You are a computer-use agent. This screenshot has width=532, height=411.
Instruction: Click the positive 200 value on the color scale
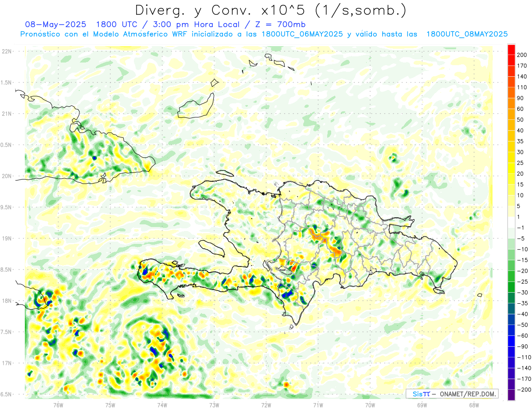(x=522, y=55)
